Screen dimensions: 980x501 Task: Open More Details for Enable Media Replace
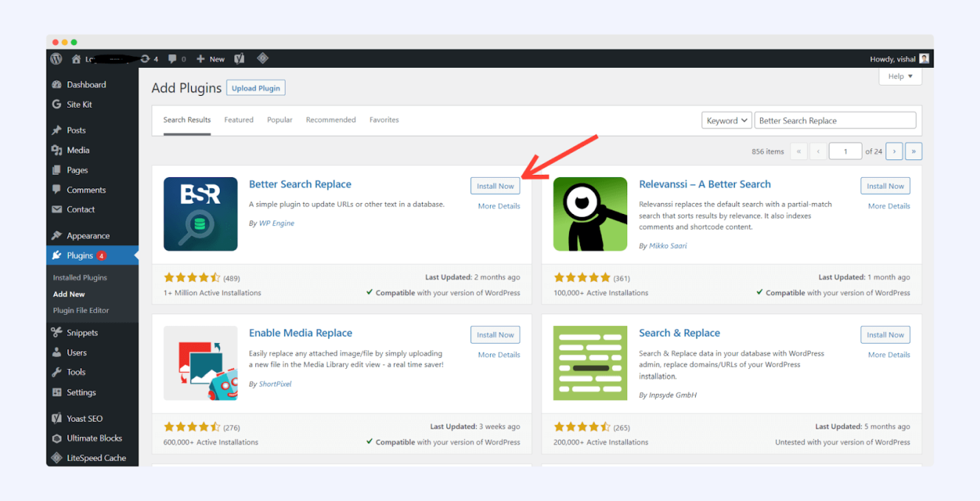click(499, 355)
